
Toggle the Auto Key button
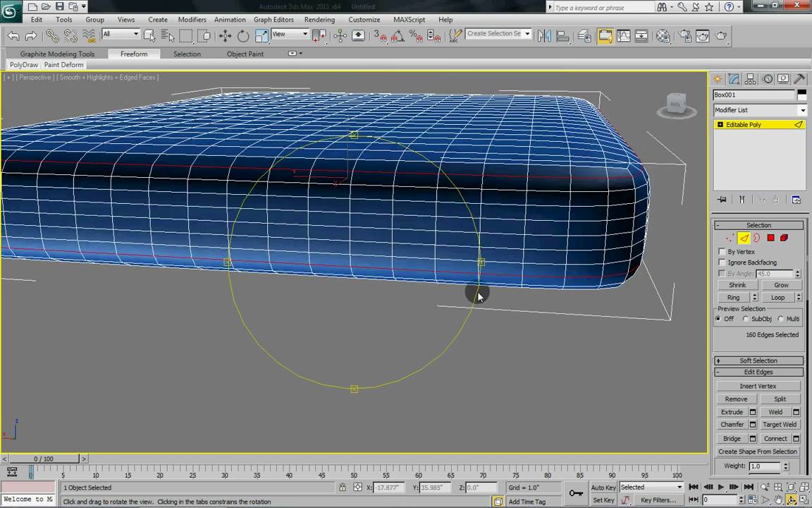point(603,488)
